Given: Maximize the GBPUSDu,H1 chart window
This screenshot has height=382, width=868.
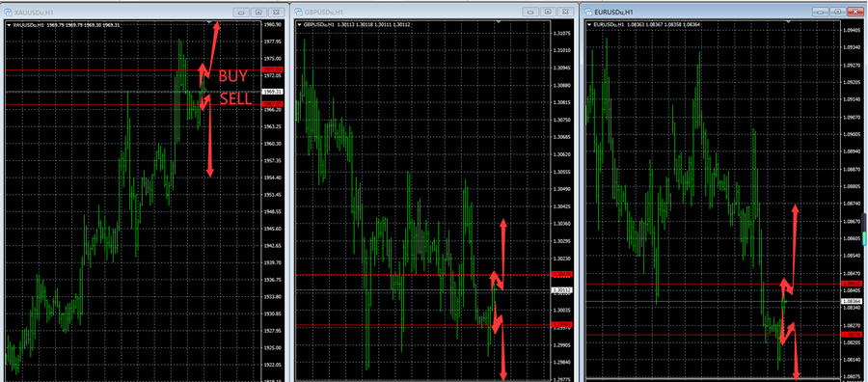Looking at the screenshot, I should click(x=548, y=12).
